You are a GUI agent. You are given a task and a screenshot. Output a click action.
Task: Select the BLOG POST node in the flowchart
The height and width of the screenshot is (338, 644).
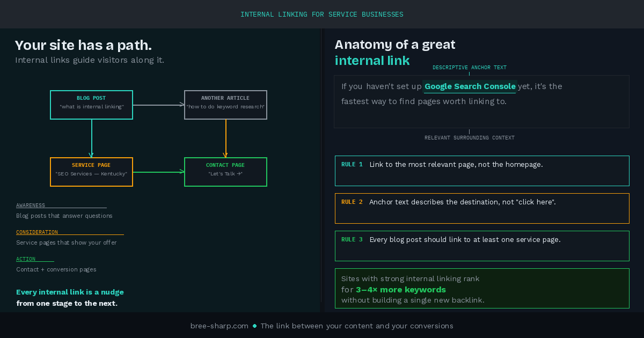91,105
